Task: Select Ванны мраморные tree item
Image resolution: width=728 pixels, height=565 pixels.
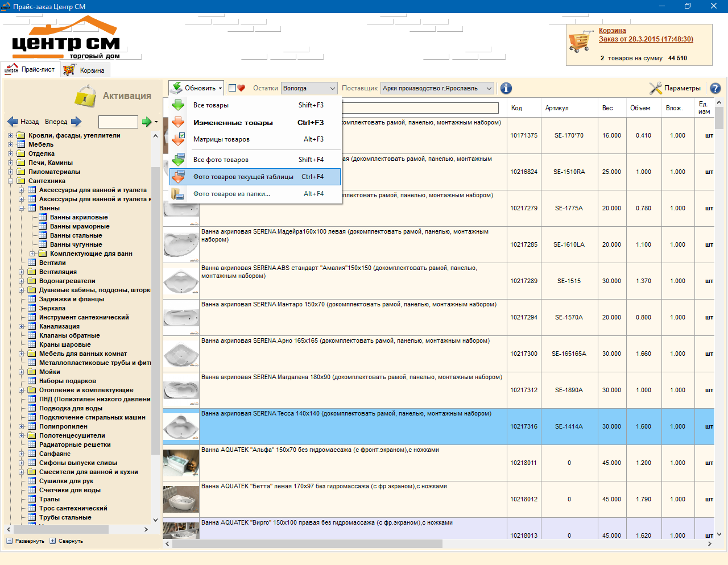Action: coord(80,226)
